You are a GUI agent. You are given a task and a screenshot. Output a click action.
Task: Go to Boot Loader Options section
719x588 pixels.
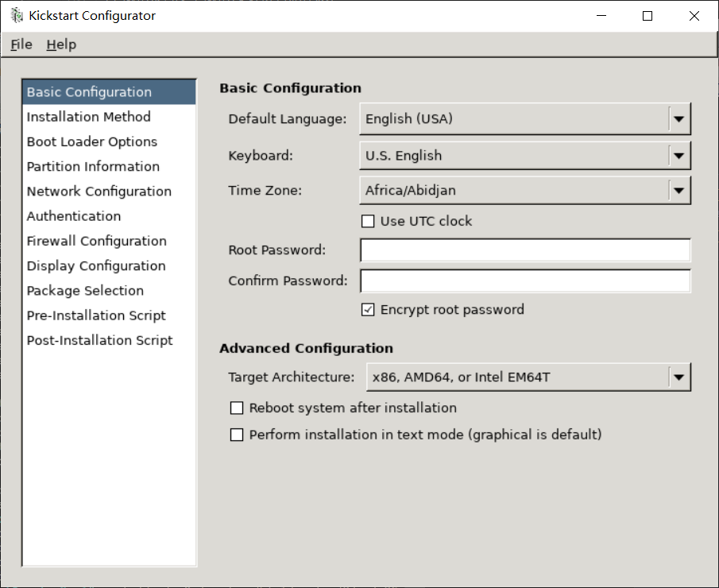92,141
